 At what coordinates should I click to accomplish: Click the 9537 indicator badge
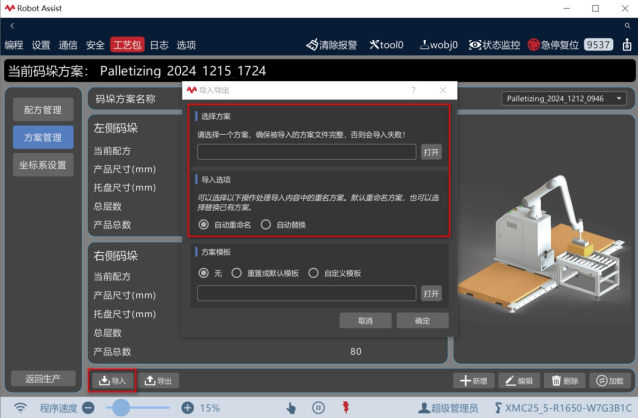click(598, 45)
